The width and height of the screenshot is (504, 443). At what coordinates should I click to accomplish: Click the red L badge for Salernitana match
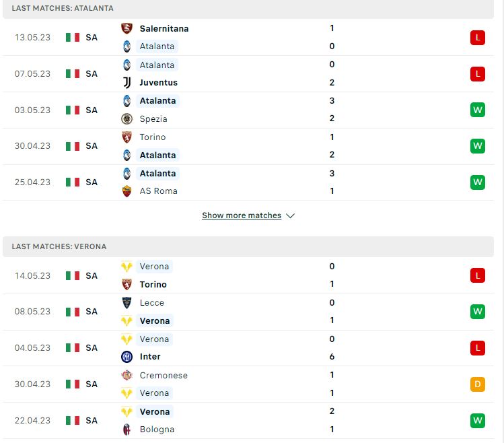pos(477,37)
